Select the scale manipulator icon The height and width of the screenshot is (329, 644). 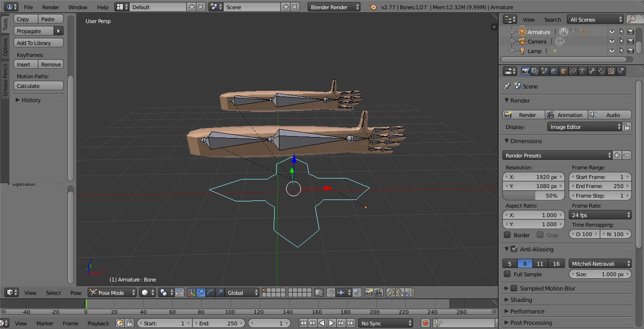click(220, 293)
